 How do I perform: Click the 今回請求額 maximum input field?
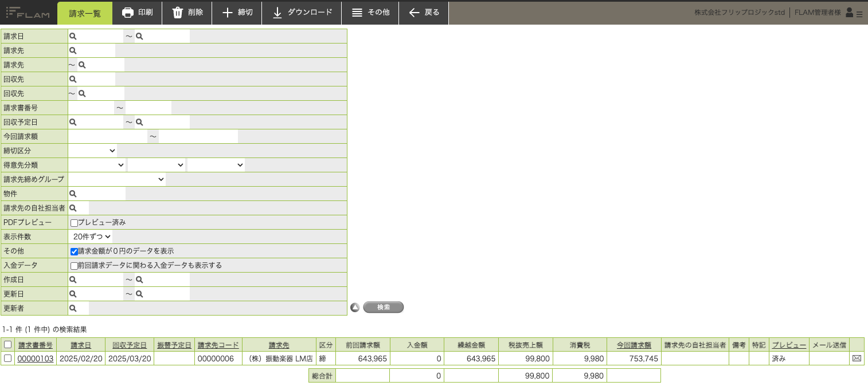198,136
